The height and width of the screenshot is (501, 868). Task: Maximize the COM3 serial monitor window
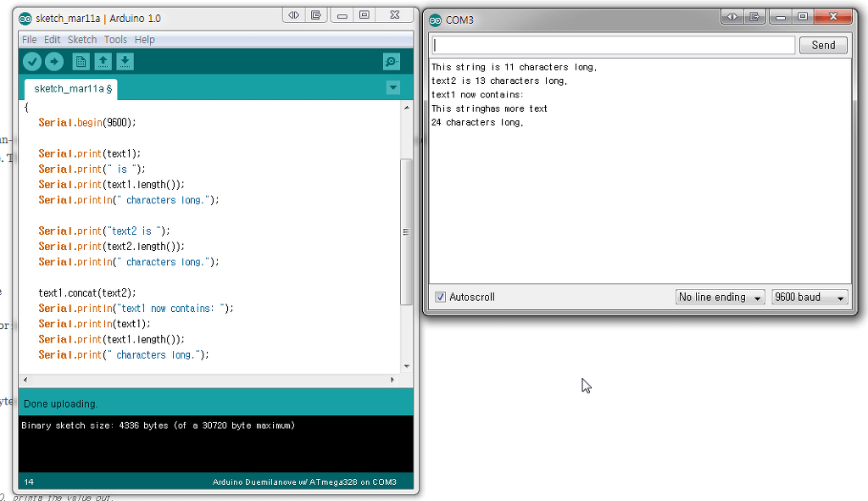point(803,17)
